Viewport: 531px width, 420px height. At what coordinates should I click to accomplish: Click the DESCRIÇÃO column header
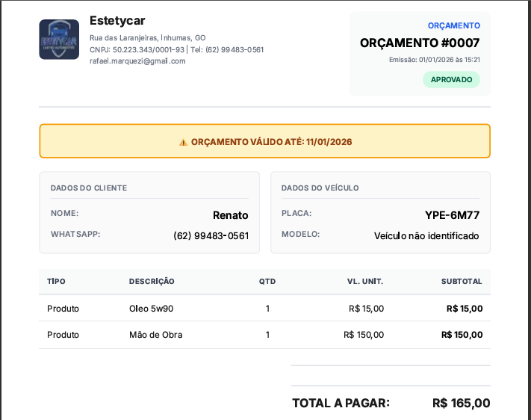(x=152, y=281)
